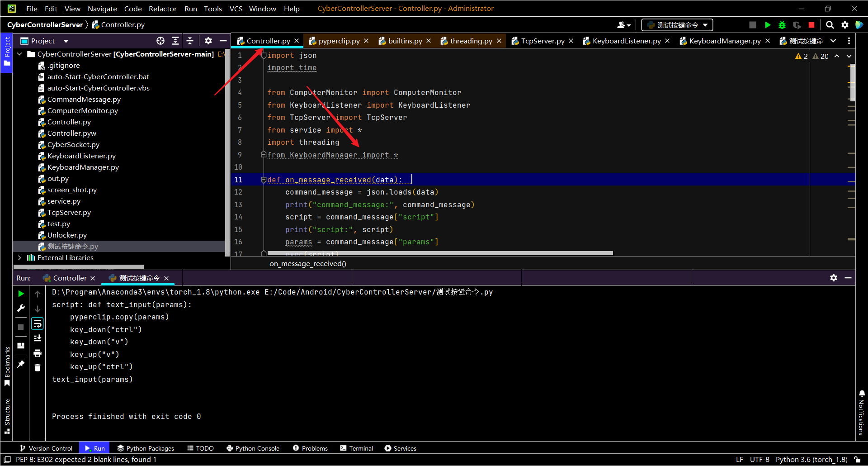
Task: Select CyberSocket.py in project tree
Action: pyautogui.click(x=73, y=144)
